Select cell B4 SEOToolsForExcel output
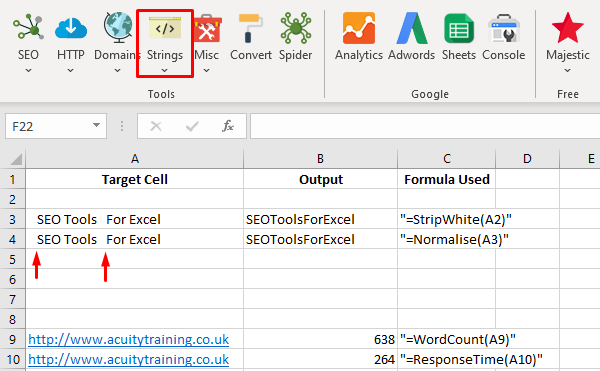600x371 pixels. pos(320,239)
